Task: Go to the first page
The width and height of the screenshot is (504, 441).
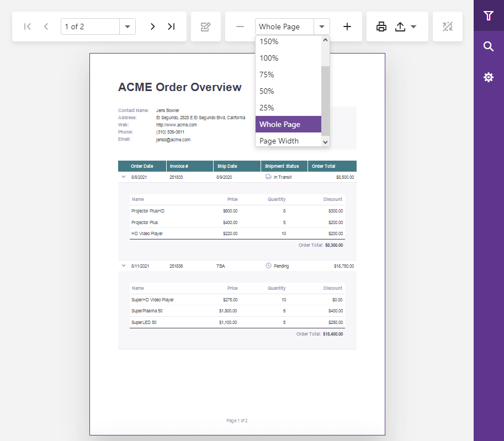Action: (27, 26)
